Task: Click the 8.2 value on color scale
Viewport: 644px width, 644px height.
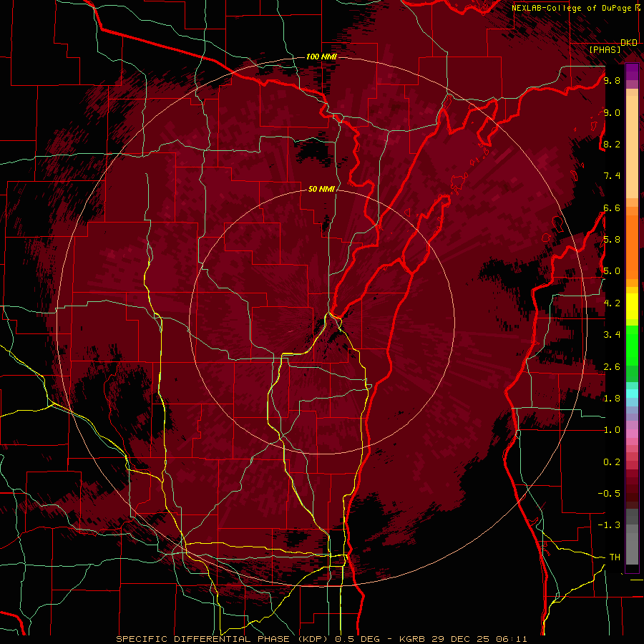Action: (x=612, y=144)
